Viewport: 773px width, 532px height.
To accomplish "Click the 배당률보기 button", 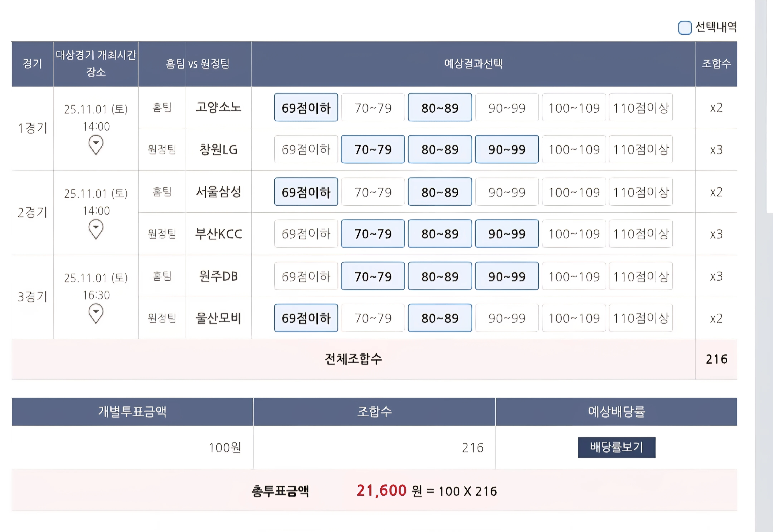I will 617,448.
